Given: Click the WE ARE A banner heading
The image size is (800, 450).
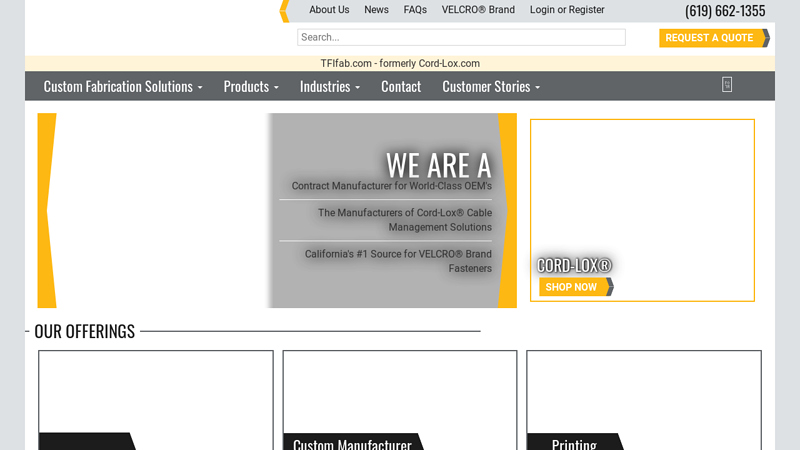Looking at the screenshot, I should (438, 165).
